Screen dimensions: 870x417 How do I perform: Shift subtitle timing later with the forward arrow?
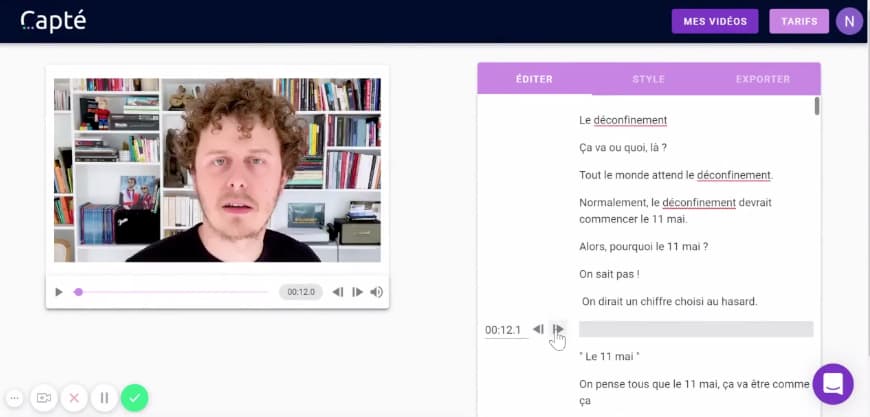click(558, 329)
